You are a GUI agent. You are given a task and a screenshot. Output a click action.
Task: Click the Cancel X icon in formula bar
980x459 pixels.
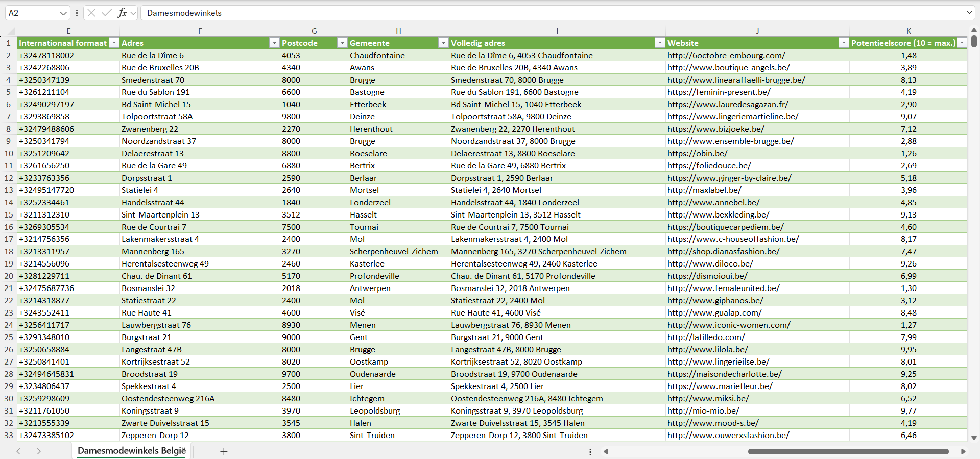(x=91, y=13)
